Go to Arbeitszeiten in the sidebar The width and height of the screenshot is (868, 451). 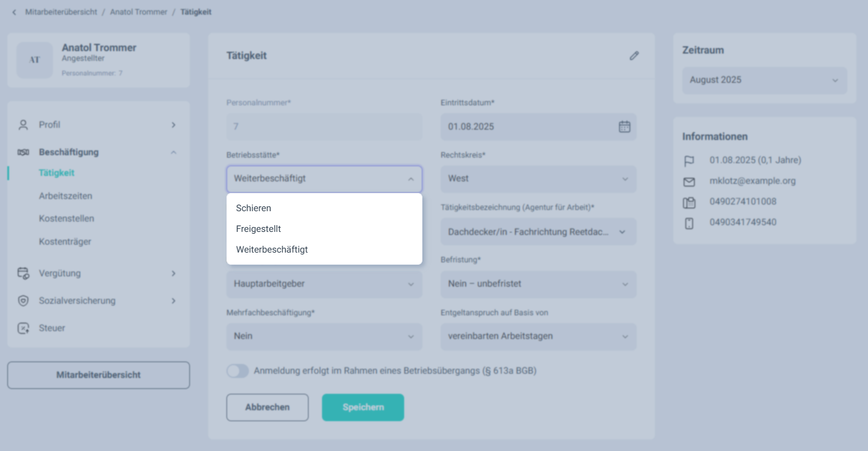click(66, 196)
